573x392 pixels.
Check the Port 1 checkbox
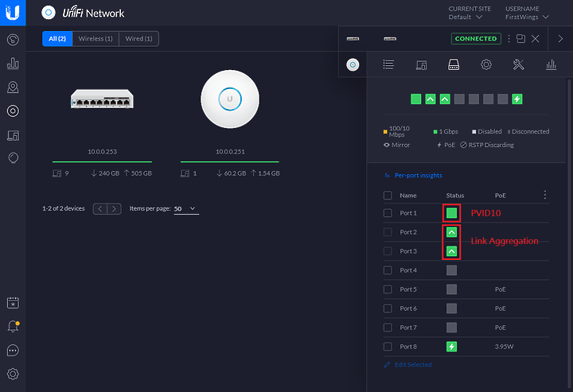pyautogui.click(x=388, y=213)
